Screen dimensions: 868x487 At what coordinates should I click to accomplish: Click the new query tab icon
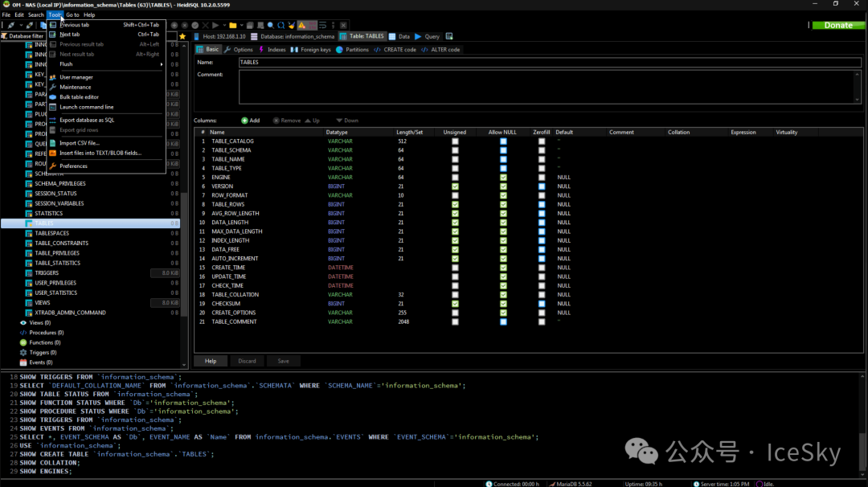449,36
